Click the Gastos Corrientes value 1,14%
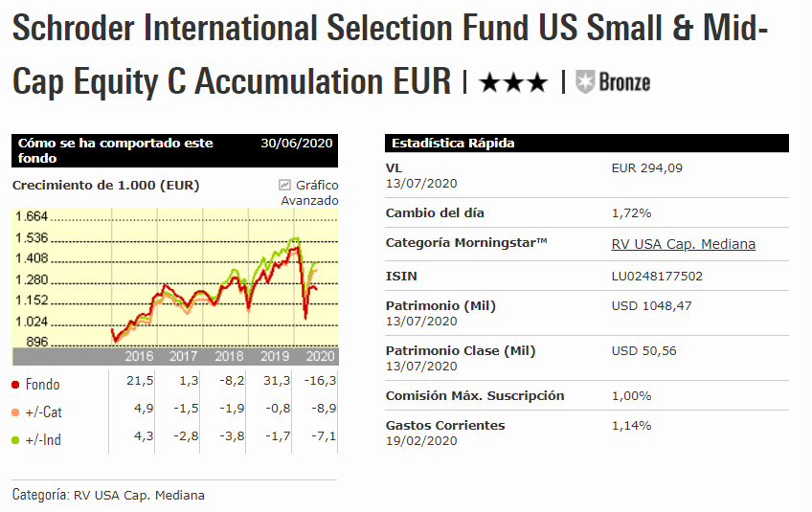The width and height of the screenshot is (812, 512). [x=631, y=425]
